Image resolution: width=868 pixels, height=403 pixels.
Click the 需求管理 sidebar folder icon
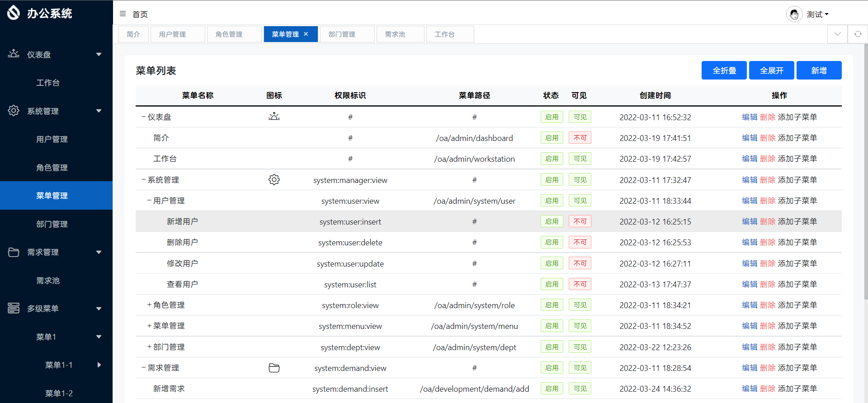[x=14, y=252]
